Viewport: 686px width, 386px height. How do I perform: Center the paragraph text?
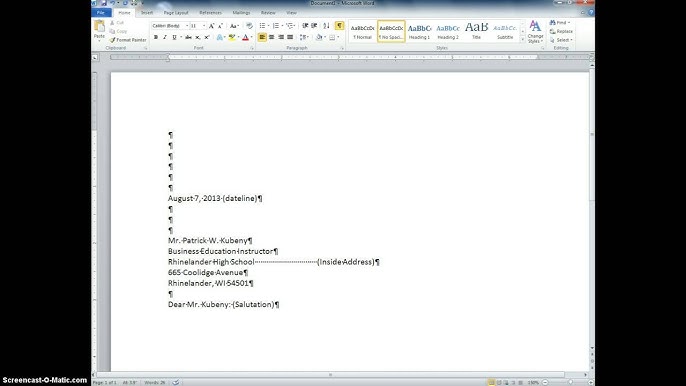tap(271, 38)
